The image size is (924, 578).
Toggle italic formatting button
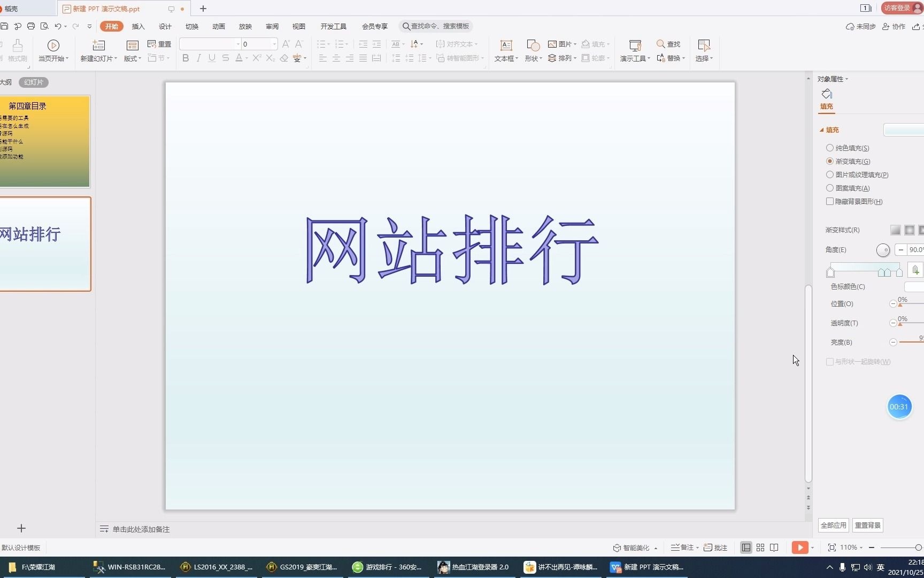[x=199, y=58]
